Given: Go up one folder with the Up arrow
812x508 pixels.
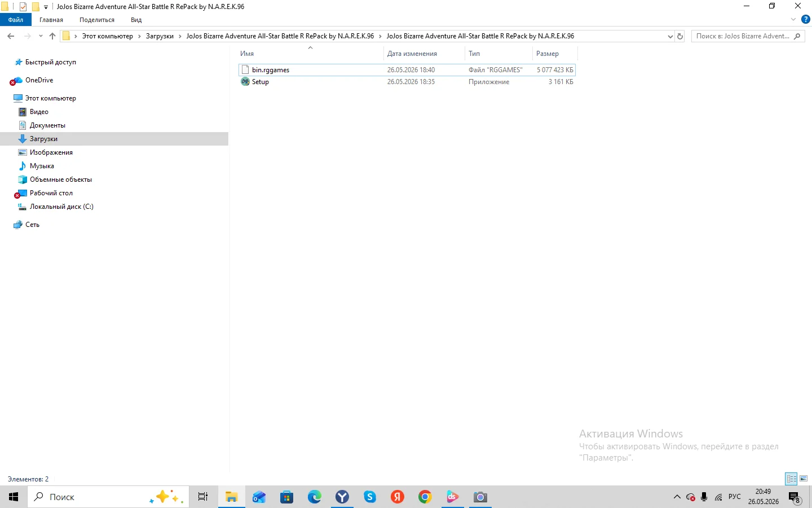Looking at the screenshot, I should point(52,36).
